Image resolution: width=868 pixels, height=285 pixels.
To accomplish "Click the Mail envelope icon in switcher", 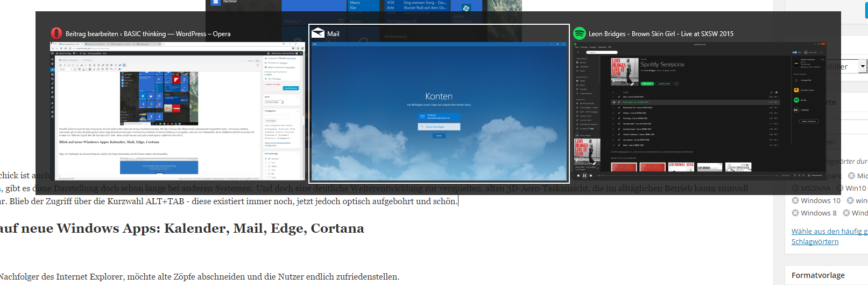I will tap(318, 33).
